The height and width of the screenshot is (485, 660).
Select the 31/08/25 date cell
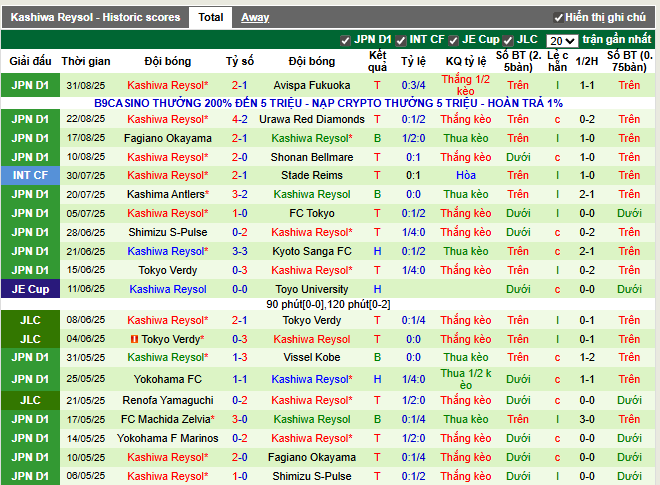click(x=85, y=85)
